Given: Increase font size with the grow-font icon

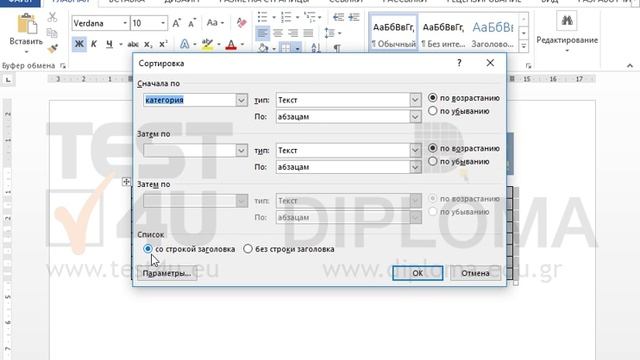Looking at the screenshot, I should pyautogui.click(x=176, y=23).
